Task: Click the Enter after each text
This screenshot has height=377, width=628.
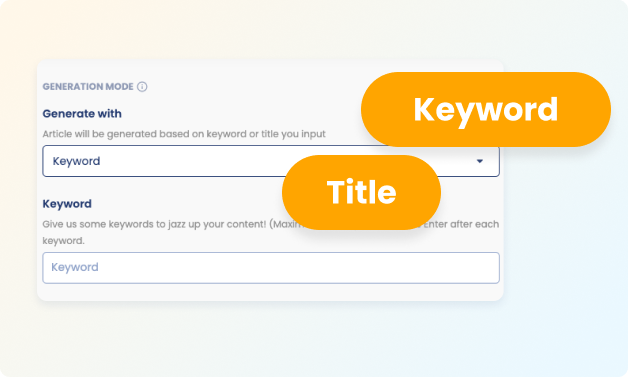Action: point(461,224)
